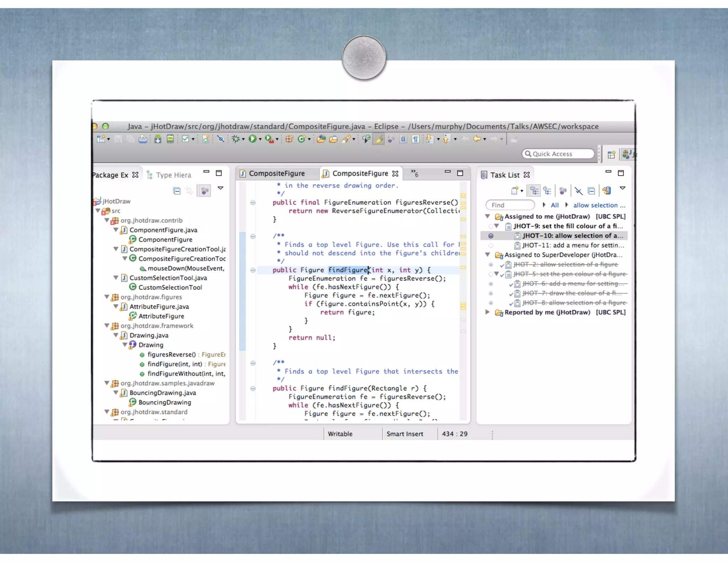
Task: Click the green Run button in toolbar
Action: 252,139
